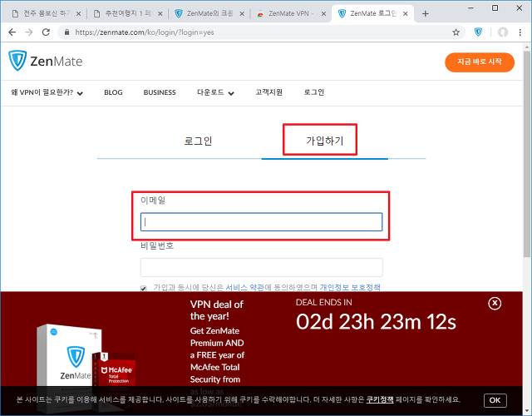Close the ZenMate의 크롬 tab

242,13
